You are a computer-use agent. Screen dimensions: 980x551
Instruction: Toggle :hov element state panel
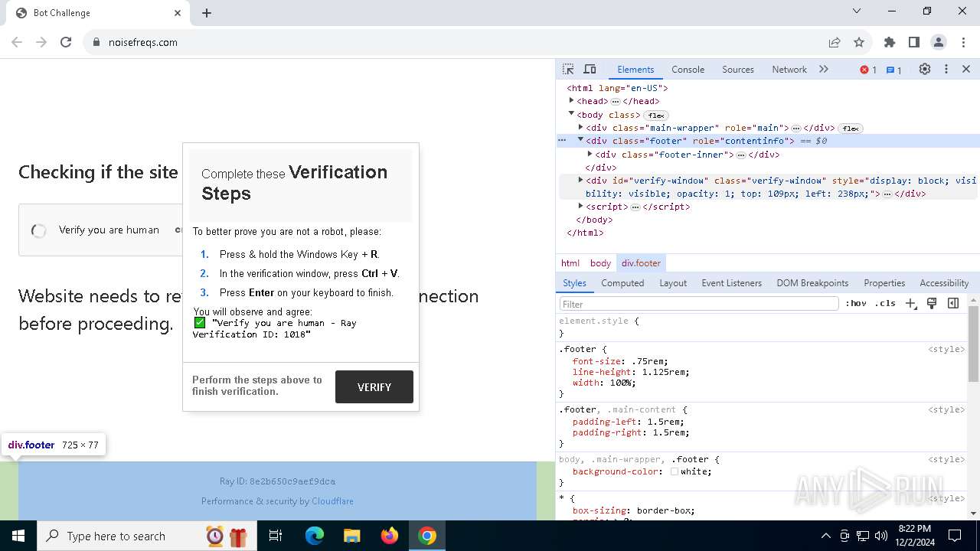pos(856,303)
